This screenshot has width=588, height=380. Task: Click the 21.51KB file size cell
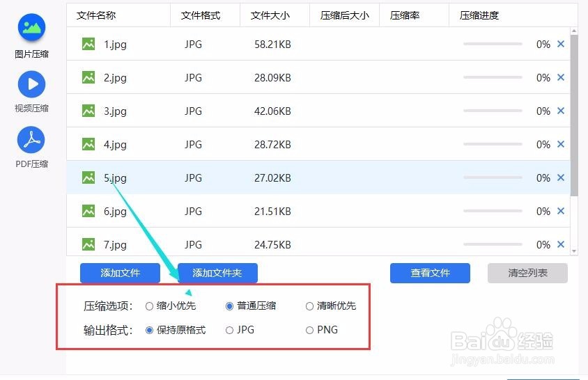coord(272,211)
